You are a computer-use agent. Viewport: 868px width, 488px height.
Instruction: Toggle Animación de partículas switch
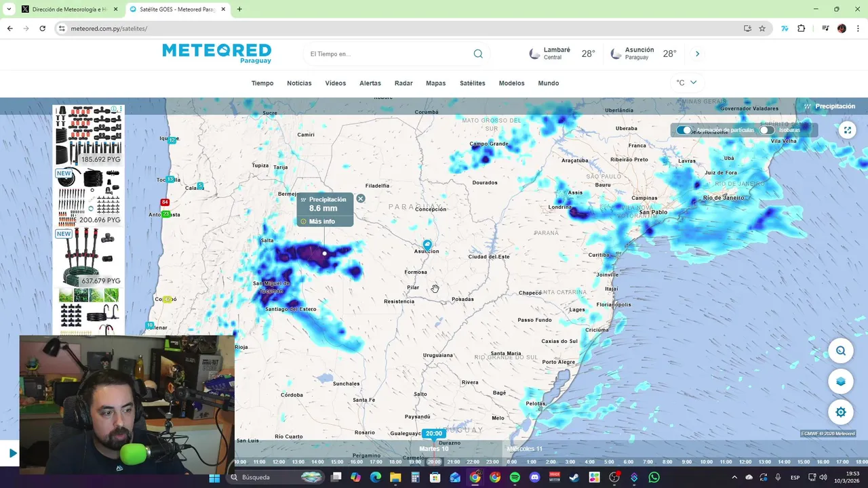click(x=684, y=130)
